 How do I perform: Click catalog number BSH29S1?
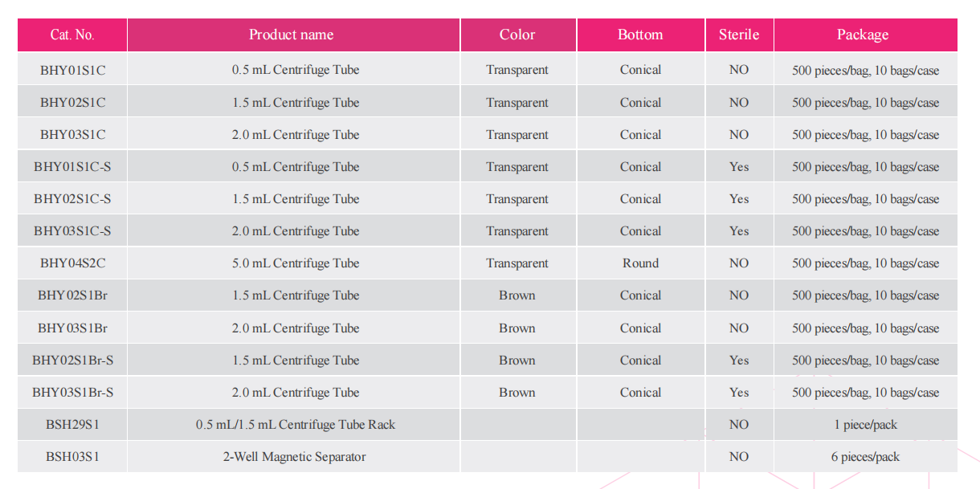(x=72, y=425)
